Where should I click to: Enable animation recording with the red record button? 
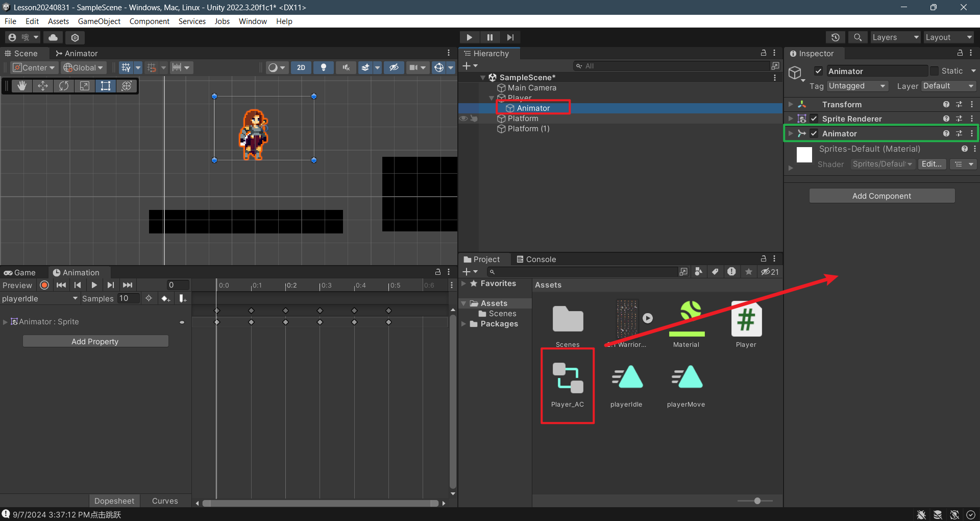tap(44, 285)
